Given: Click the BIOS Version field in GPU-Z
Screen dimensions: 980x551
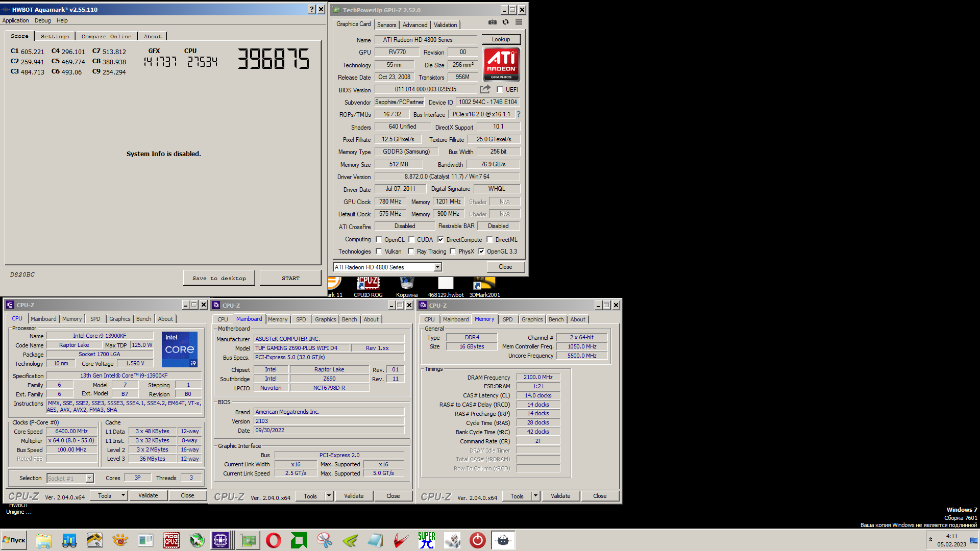Looking at the screenshot, I should point(425,89).
